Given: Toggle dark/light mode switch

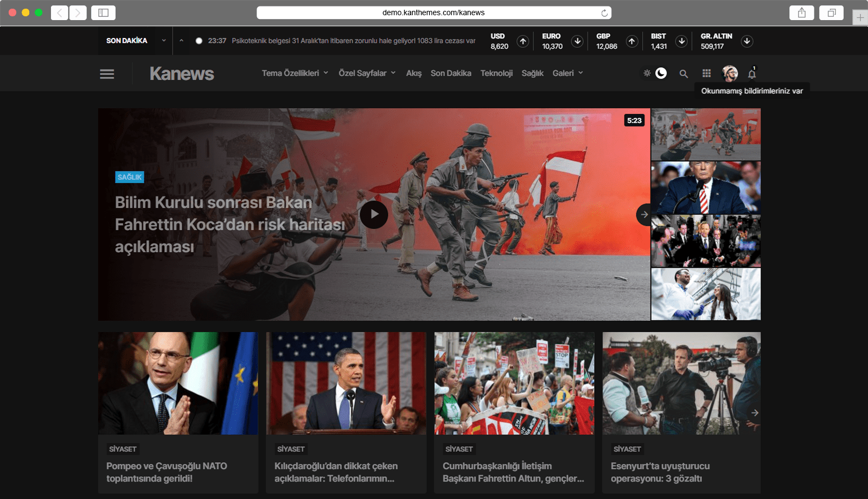Looking at the screenshot, I should tap(654, 73).
